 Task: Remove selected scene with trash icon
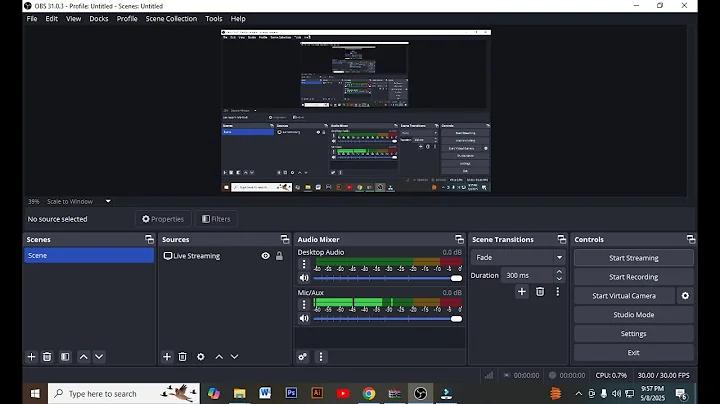pyautogui.click(x=47, y=357)
